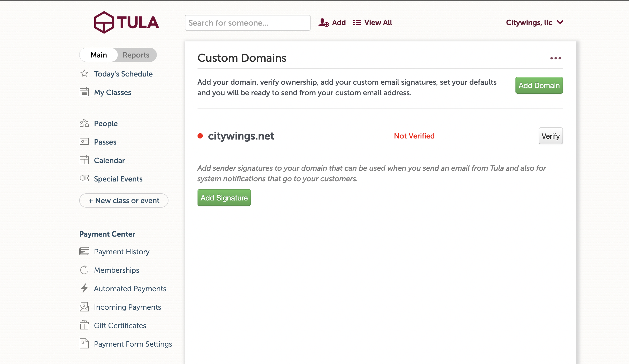Open Today's Schedule
The height and width of the screenshot is (364, 629).
click(x=123, y=74)
